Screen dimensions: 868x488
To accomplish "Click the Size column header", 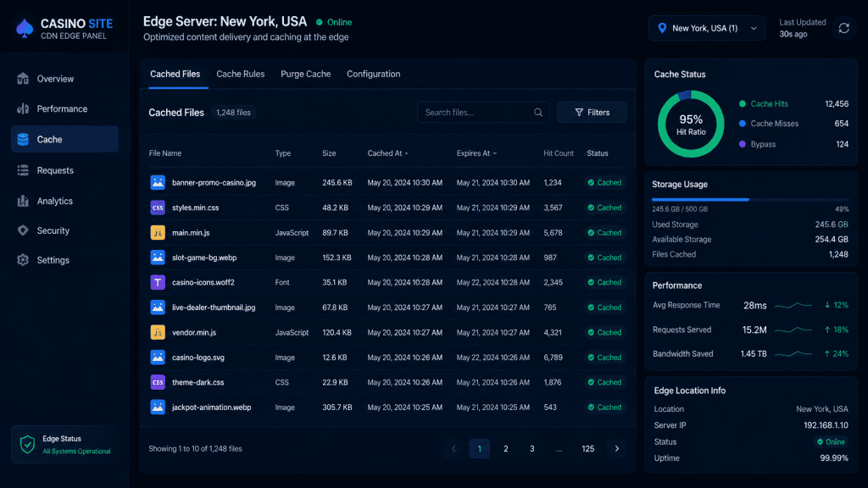I will tap(329, 153).
